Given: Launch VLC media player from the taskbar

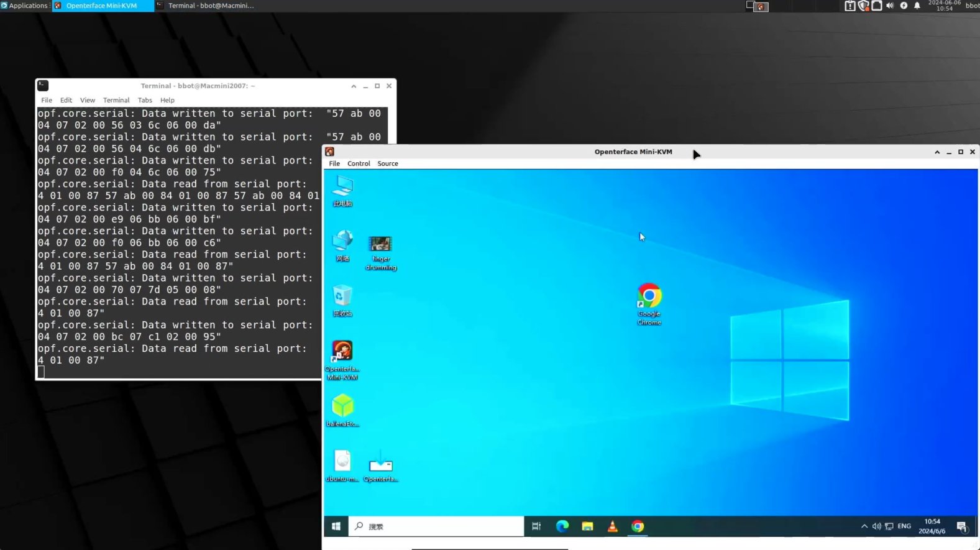Looking at the screenshot, I should click(612, 526).
